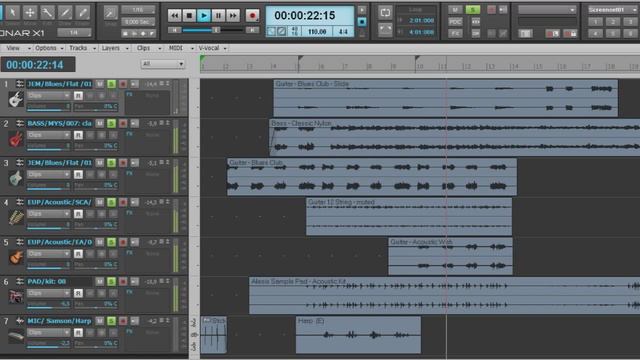This screenshot has width=640, height=360.
Task: Click the teal guitar icon on track 3
Action: pos(16,178)
